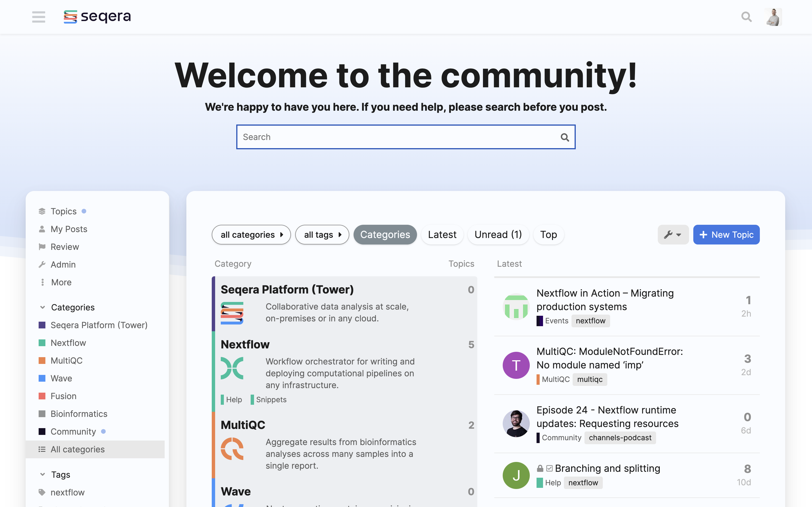Open your profile via the avatar
The width and height of the screenshot is (812, 507).
click(x=774, y=17)
